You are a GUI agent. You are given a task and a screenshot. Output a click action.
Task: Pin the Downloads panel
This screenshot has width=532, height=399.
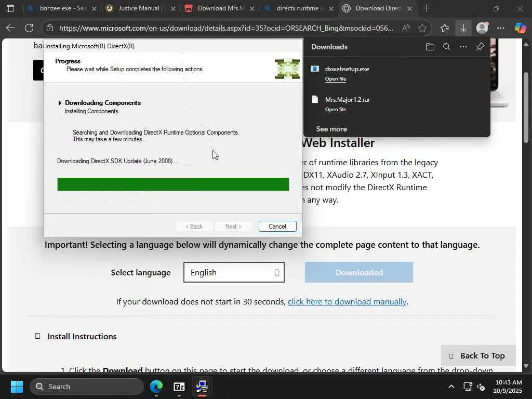(480, 47)
